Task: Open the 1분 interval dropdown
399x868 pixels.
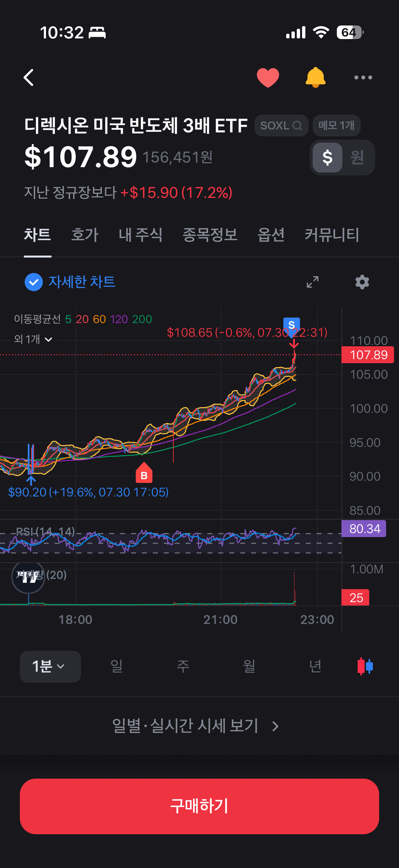Action: (x=50, y=666)
